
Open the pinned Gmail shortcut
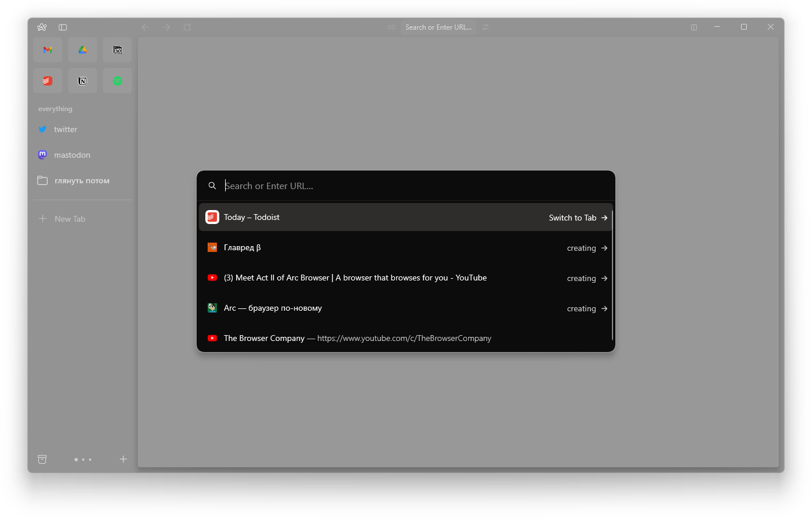48,50
